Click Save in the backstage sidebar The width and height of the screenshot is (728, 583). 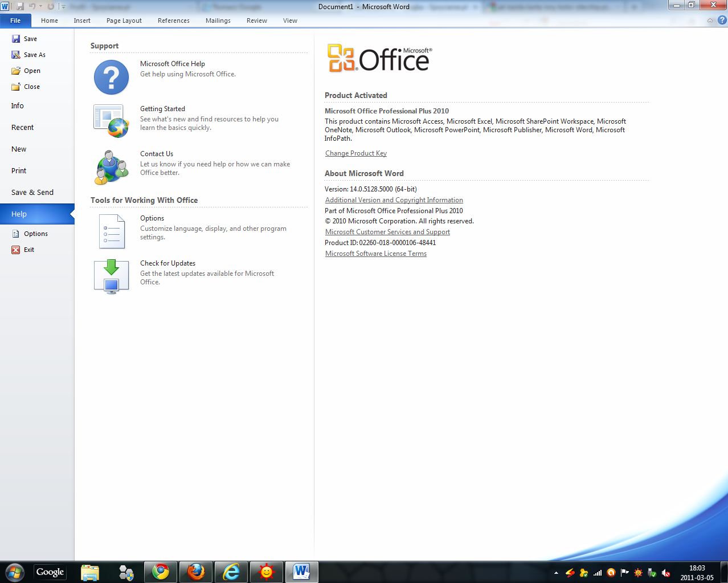tap(24, 39)
